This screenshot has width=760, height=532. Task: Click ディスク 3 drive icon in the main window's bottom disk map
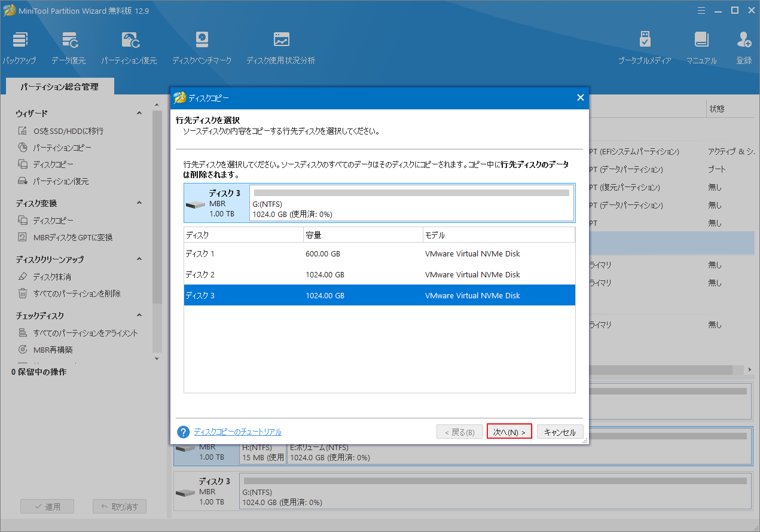click(x=185, y=492)
